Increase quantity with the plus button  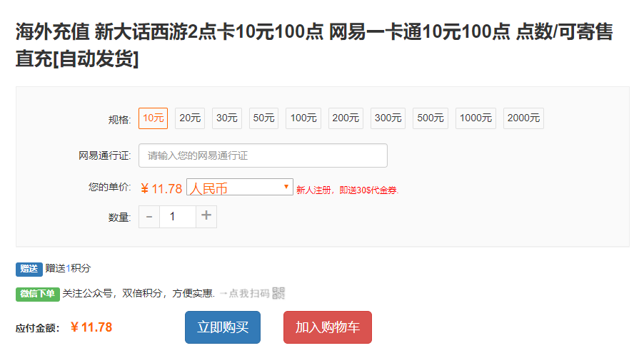206,217
